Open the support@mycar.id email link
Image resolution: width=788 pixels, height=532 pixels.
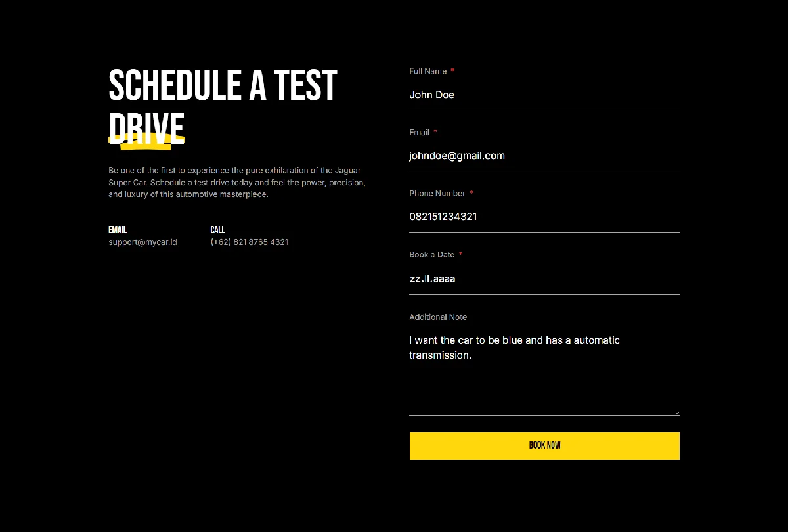click(142, 242)
